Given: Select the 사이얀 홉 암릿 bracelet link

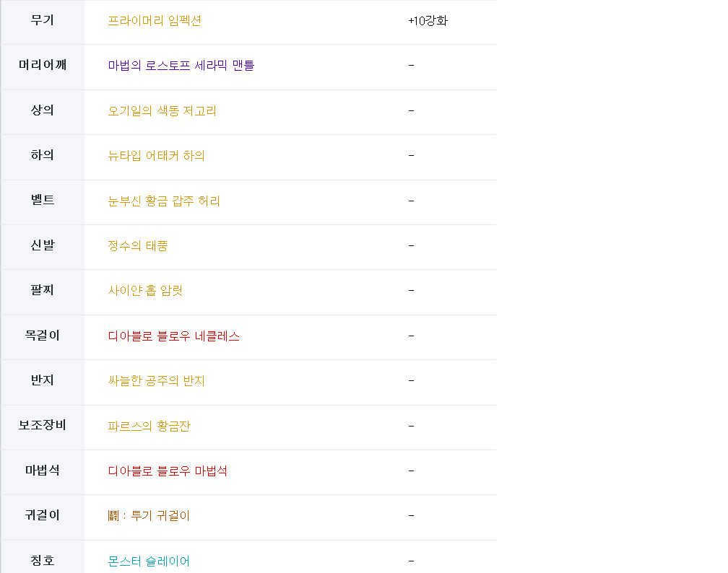Looking at the screenshot, I should [146, 291].
